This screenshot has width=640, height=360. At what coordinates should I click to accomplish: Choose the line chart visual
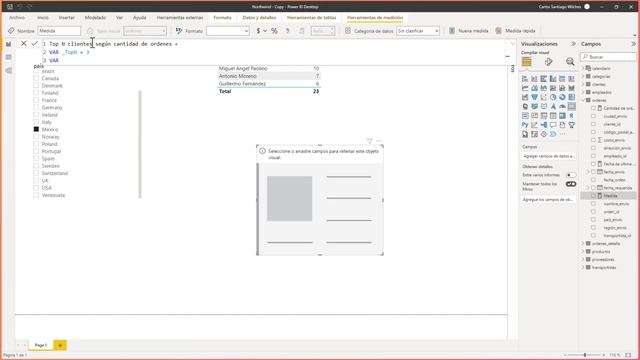click(525, 88)
